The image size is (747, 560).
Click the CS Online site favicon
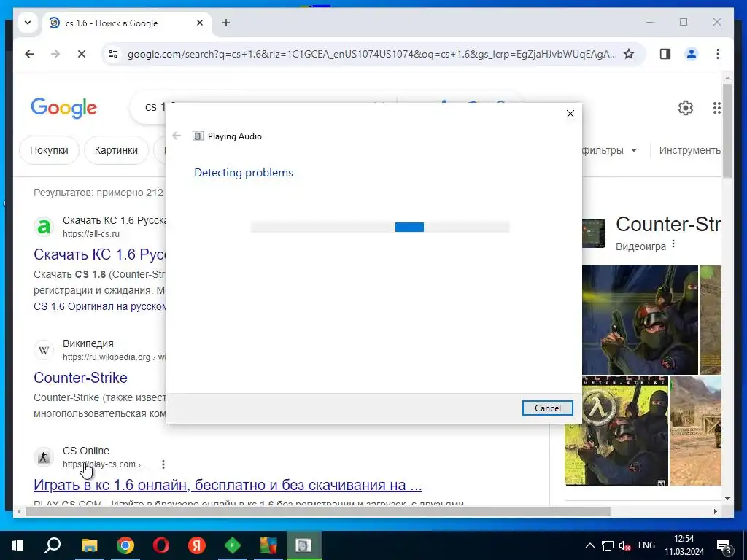[x=44, y=457]
